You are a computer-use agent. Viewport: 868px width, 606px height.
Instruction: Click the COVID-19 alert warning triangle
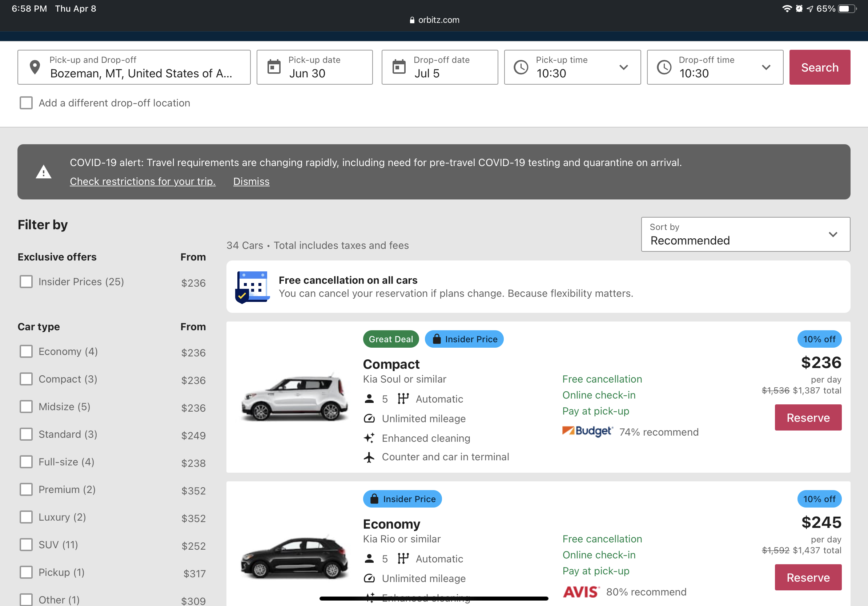(44, 172)
